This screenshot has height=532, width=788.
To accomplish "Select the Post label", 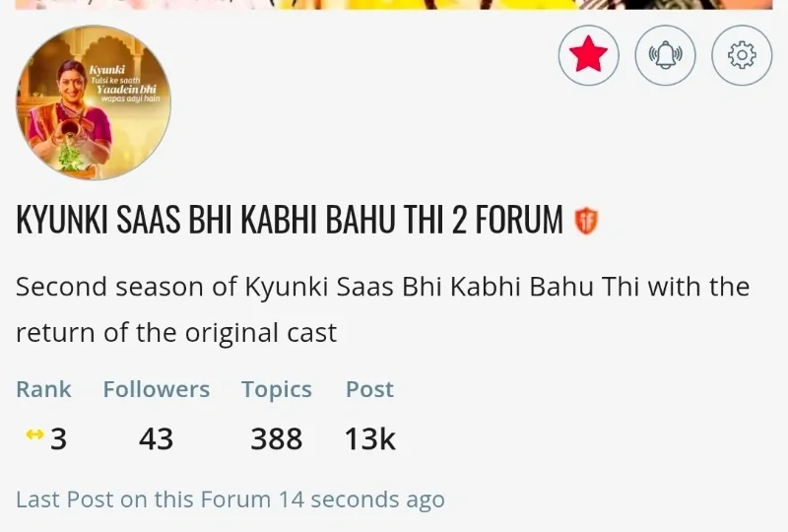I will pyautogui.click(x=369, y=389).
